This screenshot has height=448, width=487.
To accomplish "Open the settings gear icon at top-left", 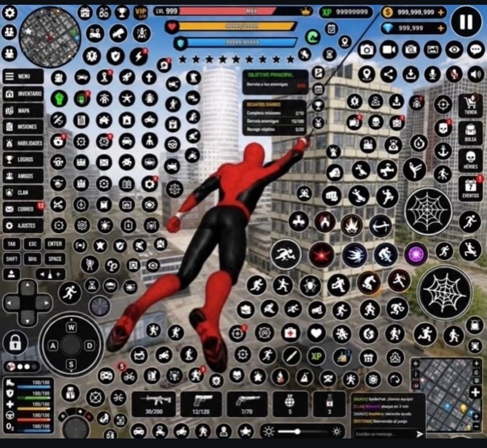I will (9, 13).
